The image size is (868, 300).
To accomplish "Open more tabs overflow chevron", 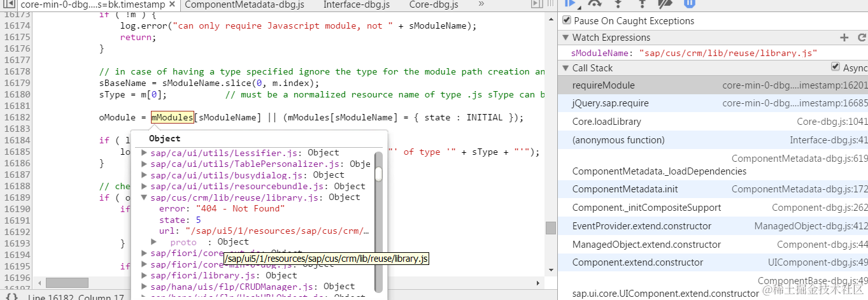I will point(481,4).
